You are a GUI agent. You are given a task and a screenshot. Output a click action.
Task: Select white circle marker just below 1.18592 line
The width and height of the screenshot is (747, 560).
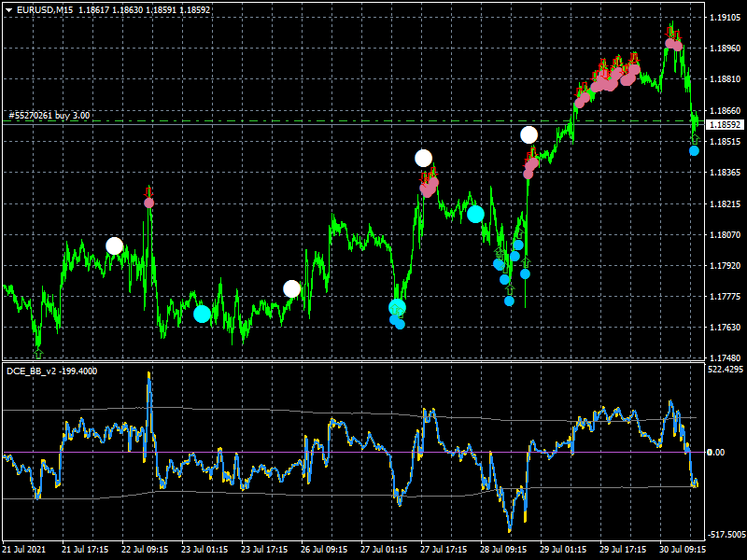pos(529,134)
